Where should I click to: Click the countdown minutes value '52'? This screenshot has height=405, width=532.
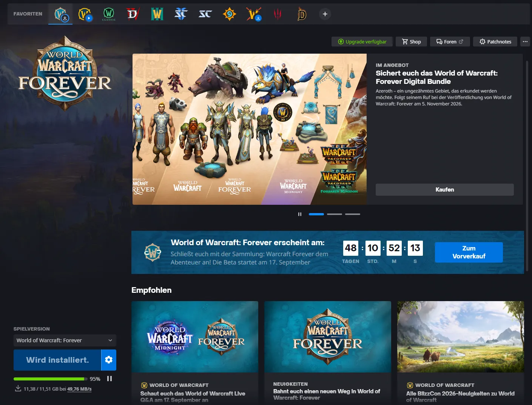pos(394,248)
